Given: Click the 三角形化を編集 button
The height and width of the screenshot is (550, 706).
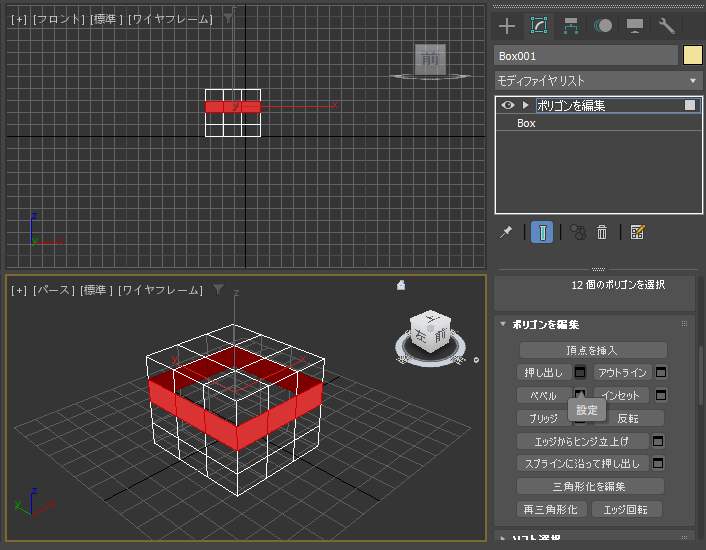Looking at the screenshot, I should [590, 487].
